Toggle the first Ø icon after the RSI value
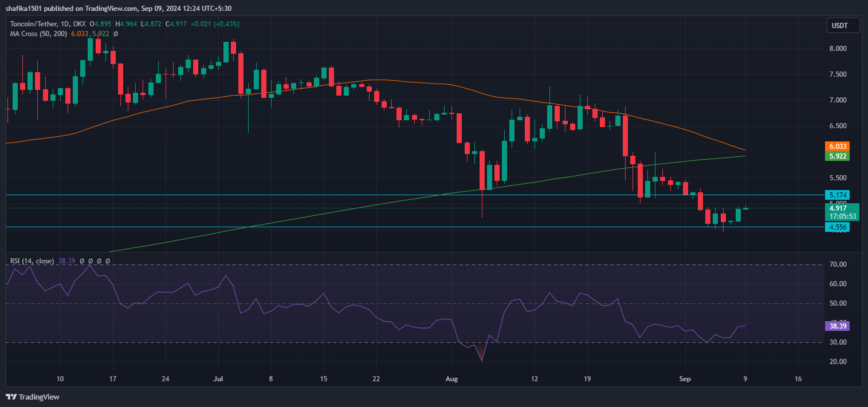Screen dimensions: 868x407 [82, 261]
